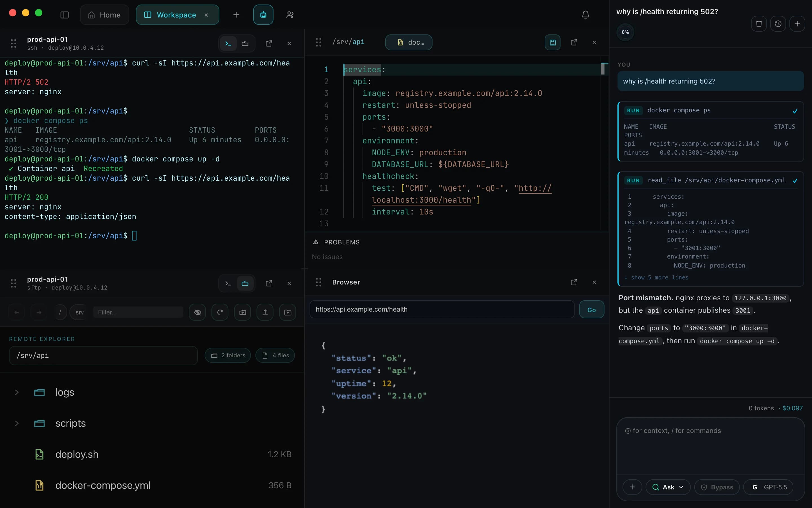
Task: Pop out the ssh terminal pane
Action: coord(269,44)
